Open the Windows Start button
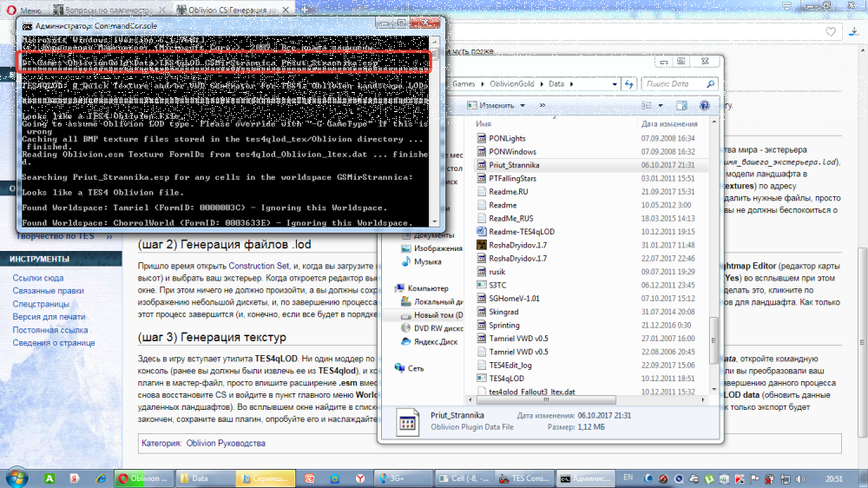This screenshot has width=868, height=488. click(16, 478)
